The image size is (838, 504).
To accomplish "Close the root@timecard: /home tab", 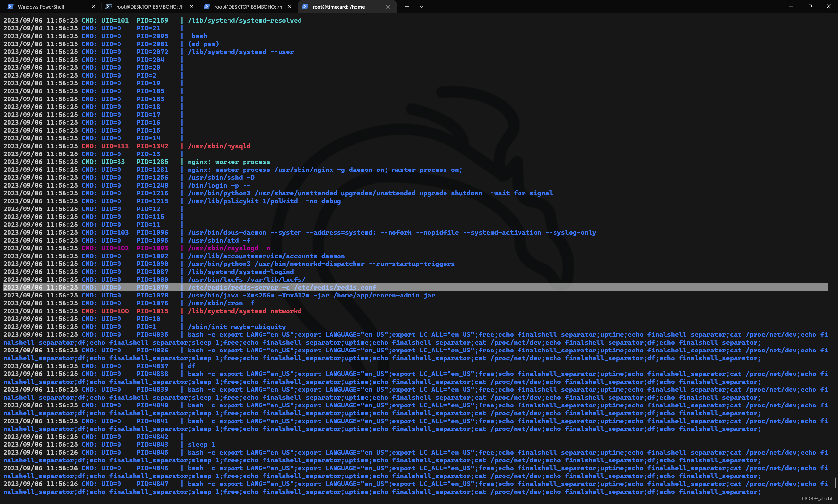I will 388,7.
